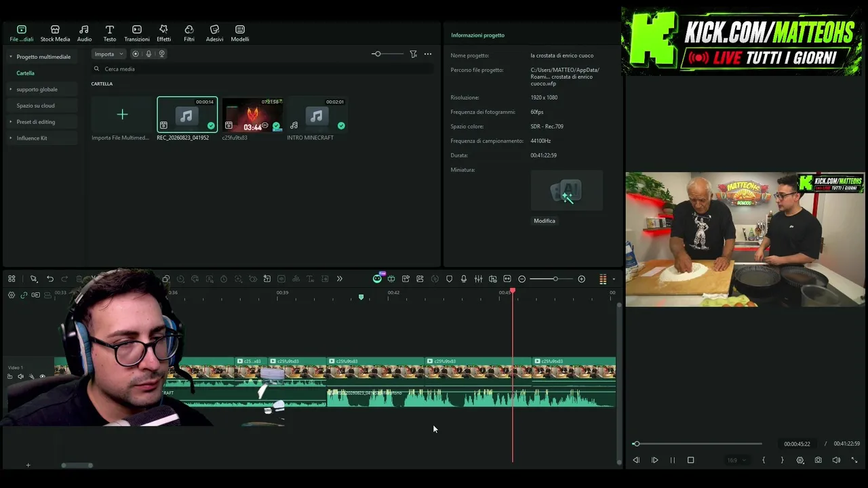The width and height of the screenshot is (868, 488).
Task: Add a timeline marker with shield icon
Action: [449, 279]
